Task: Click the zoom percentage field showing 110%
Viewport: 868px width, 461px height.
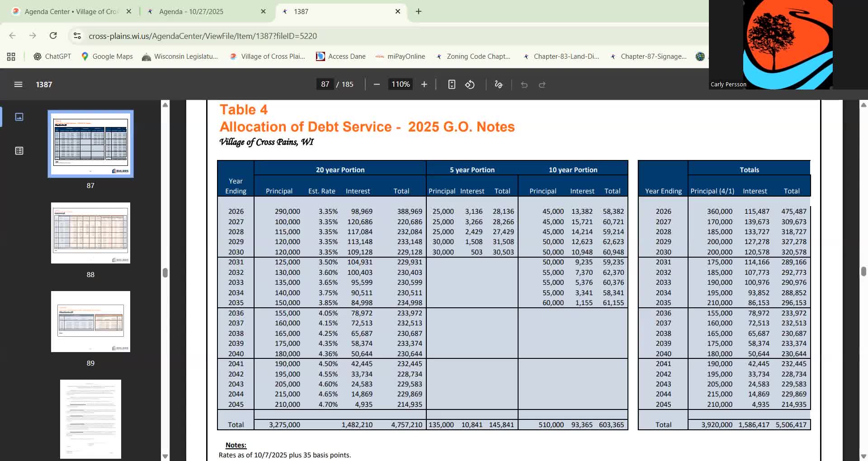Action: pyautogui.click(x=400, y=85)
